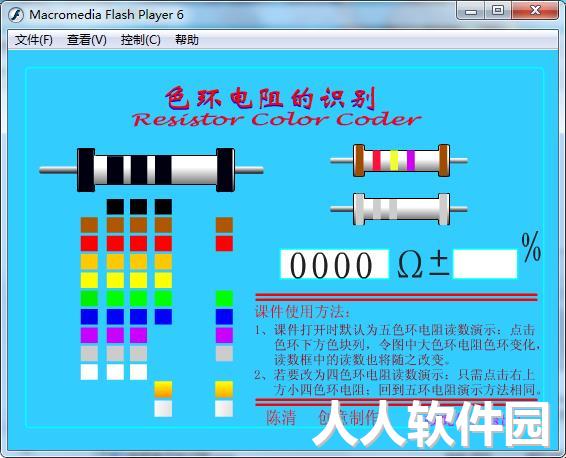Select yellow swatch in second band column

[x=116, y=280]
